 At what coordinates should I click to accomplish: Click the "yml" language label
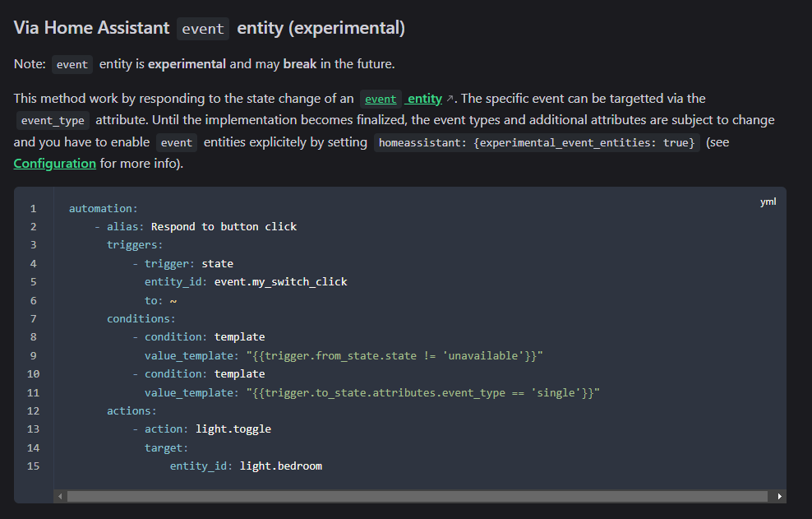(768, 202)
